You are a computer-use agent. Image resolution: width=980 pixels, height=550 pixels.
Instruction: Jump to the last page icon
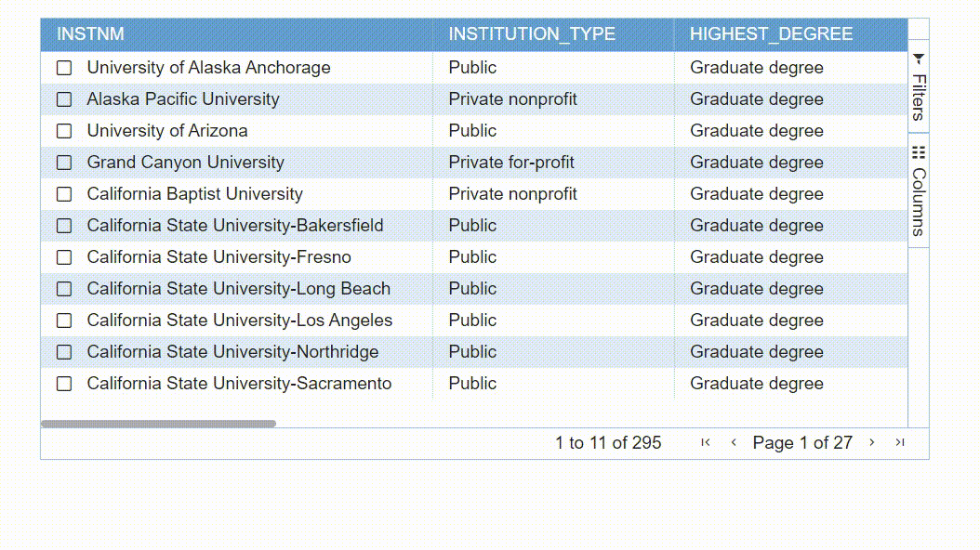click(x=900, y=443)
